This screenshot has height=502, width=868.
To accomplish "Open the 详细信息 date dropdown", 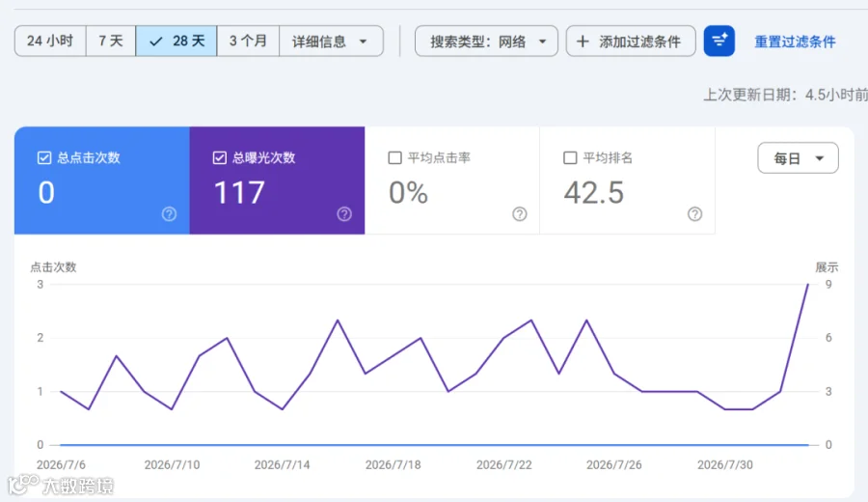I will [x=331, y=41].
